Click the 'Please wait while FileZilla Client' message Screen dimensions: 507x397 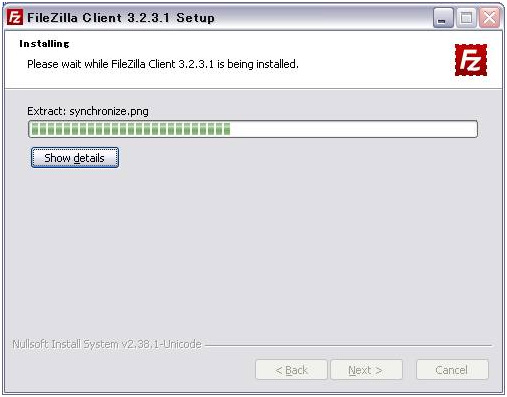163,64
